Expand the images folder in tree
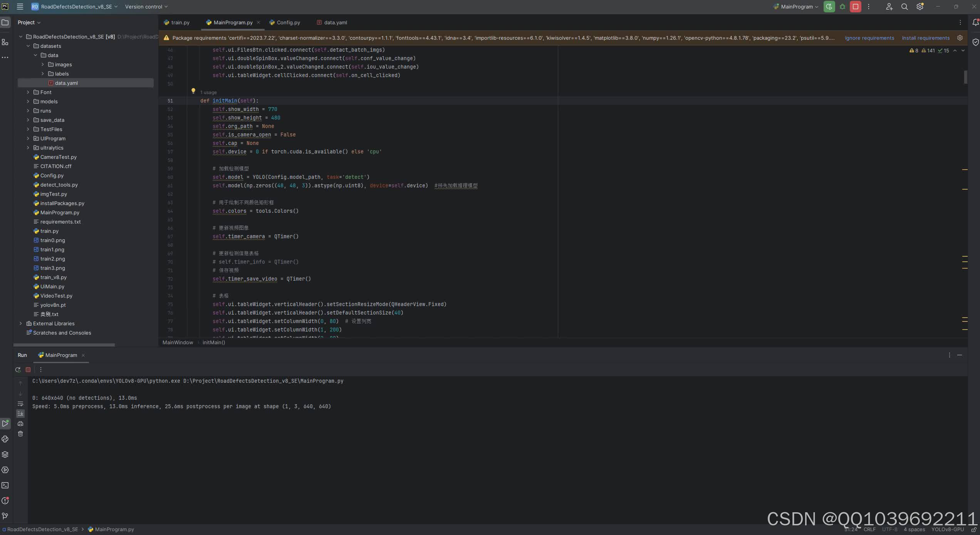The image size is (980, 535). coord(43,64)
